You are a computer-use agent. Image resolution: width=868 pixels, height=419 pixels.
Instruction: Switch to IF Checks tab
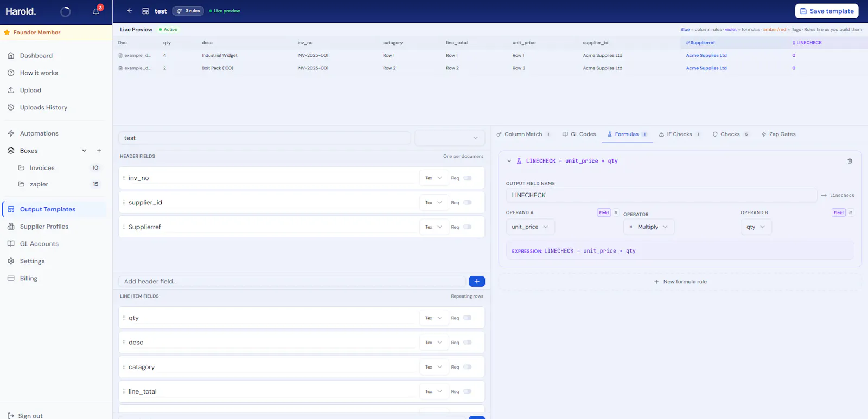680,134
